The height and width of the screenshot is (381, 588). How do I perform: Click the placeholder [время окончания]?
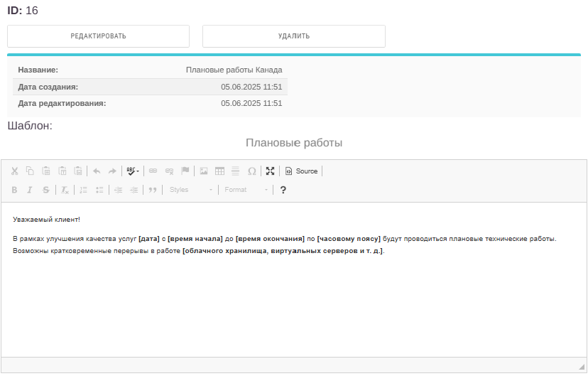pyautogui.click(x=270, y=239)
